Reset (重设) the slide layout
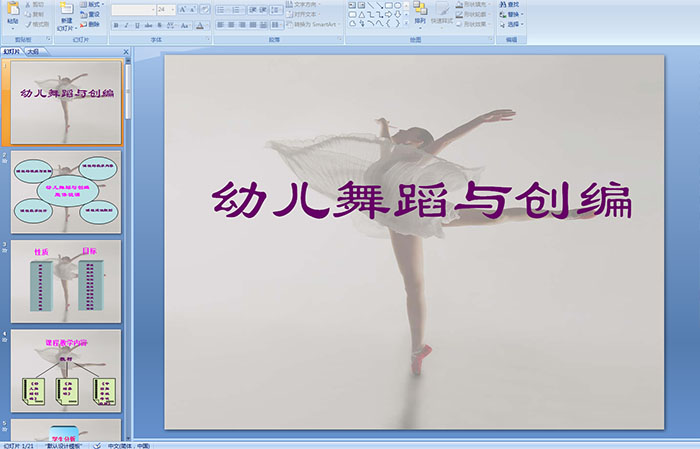This screenshot has height=449, width=700. click(x=90, y=14)
